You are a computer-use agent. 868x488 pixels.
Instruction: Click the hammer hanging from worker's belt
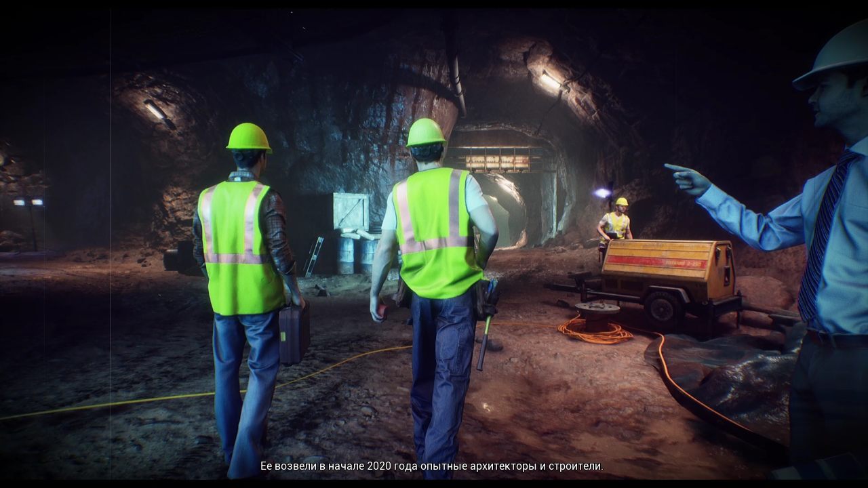tap(484, 339)
